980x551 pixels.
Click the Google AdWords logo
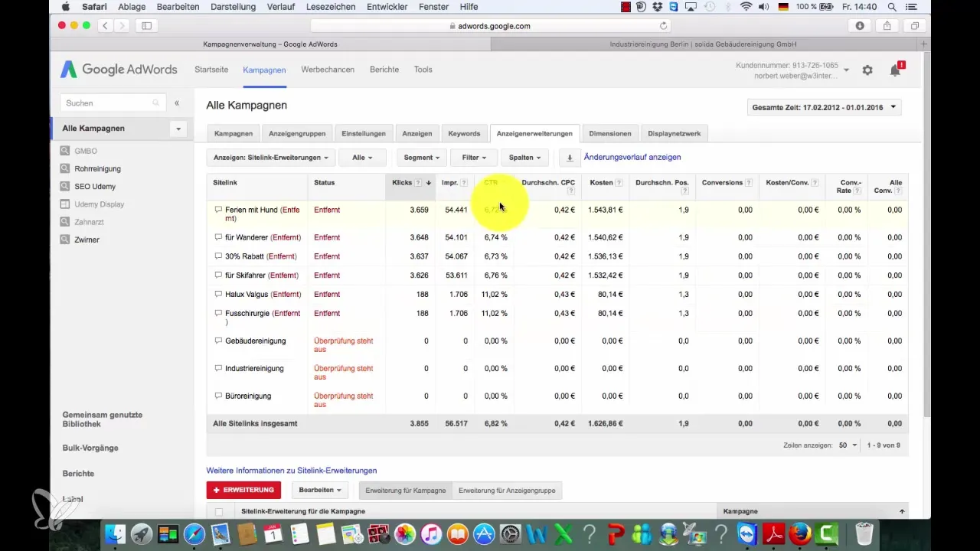(119, 70)
